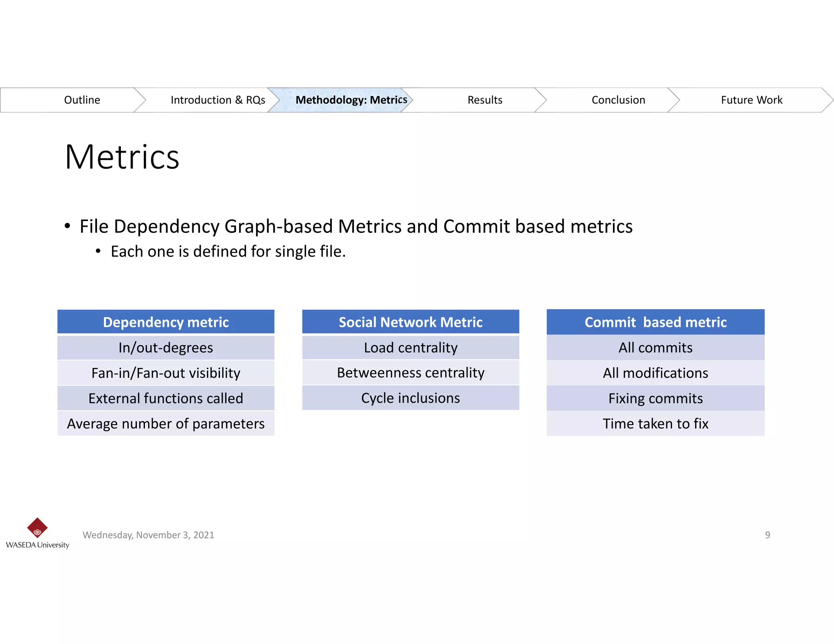Click the Average number of parameters row

pos(166,423)
